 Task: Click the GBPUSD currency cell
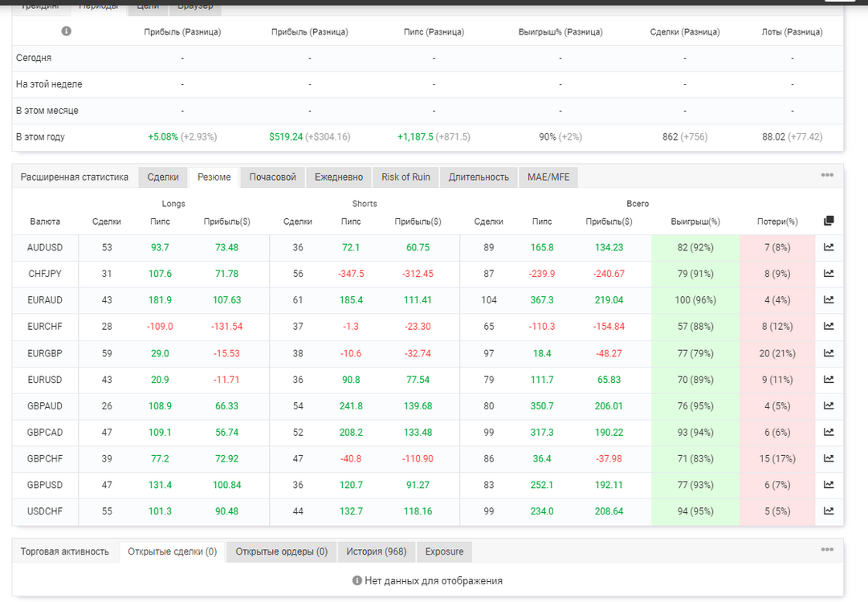(x=45, y=485)
